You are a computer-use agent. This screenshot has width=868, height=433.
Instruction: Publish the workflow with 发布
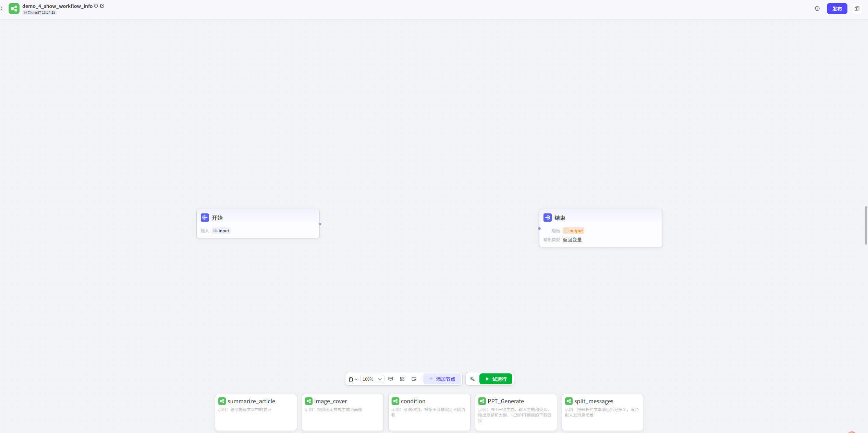pos(837,9)
